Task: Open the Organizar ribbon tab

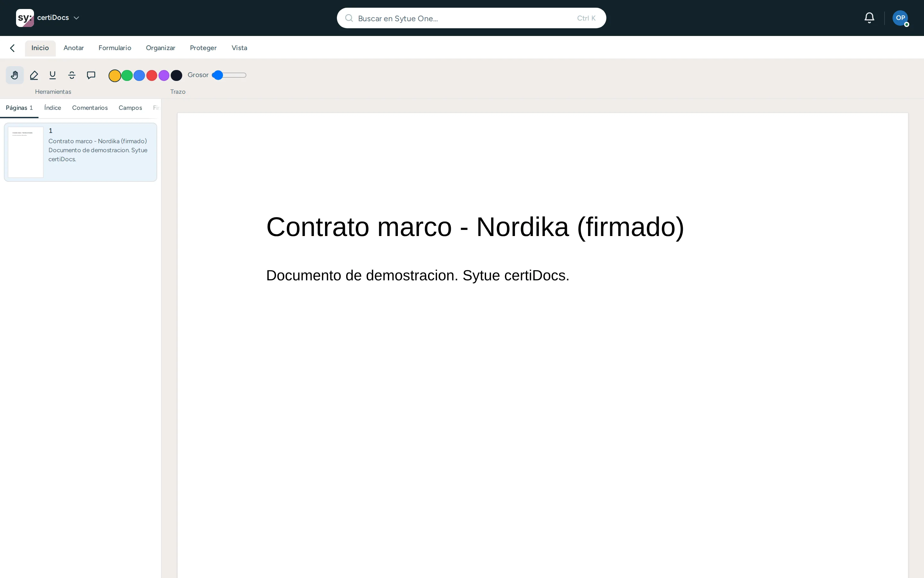Action: click(160, 48)
